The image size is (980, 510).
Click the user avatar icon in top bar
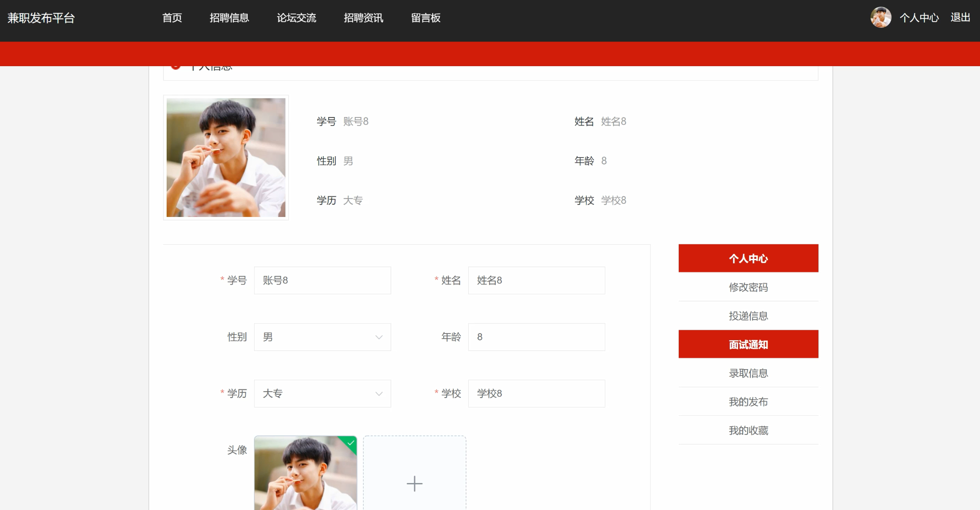(880, 18)
